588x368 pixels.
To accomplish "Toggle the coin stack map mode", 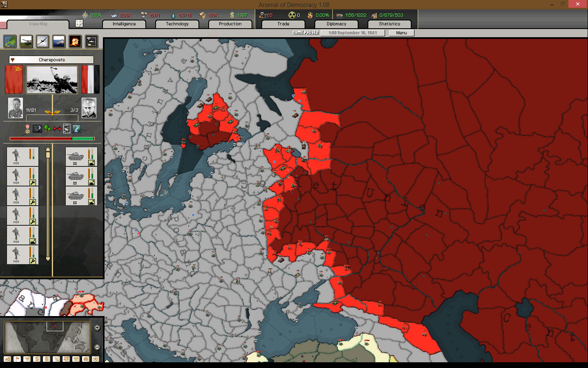I will 47,359.
